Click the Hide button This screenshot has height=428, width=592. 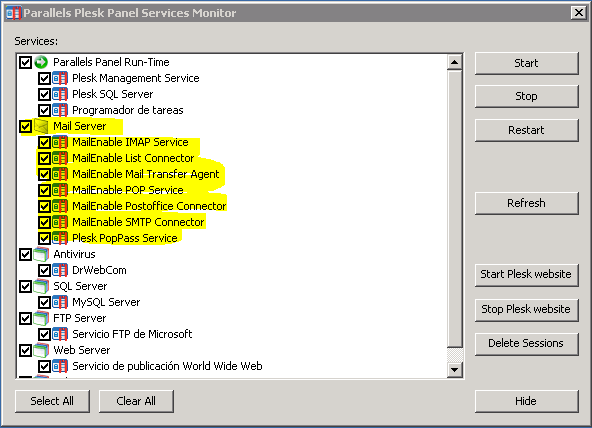coord(526,401)
